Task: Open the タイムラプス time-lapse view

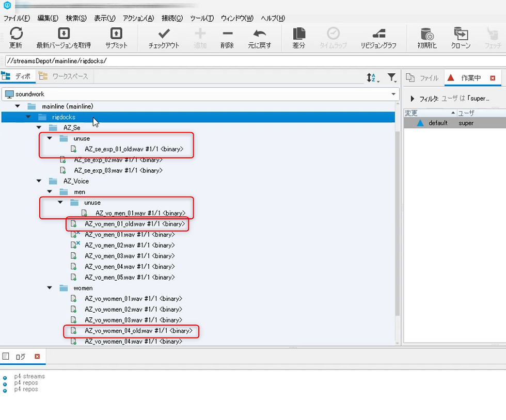Action: click(333, 33)
